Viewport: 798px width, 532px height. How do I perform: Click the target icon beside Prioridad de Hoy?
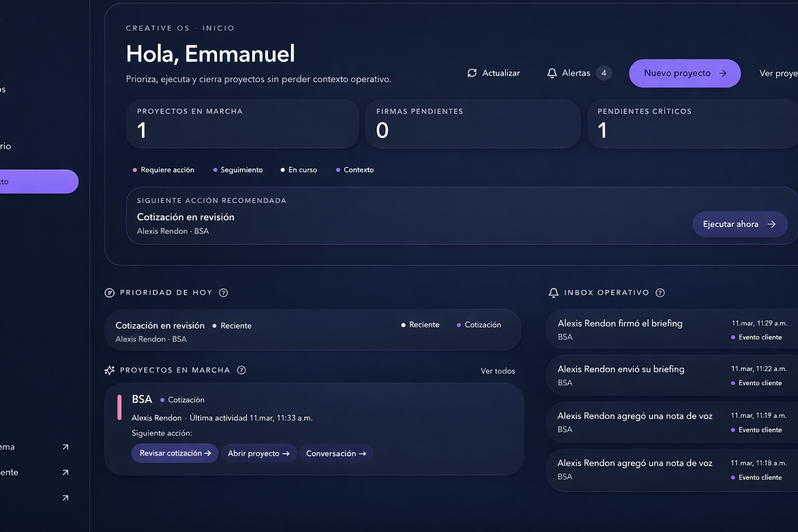coord(109,292)
